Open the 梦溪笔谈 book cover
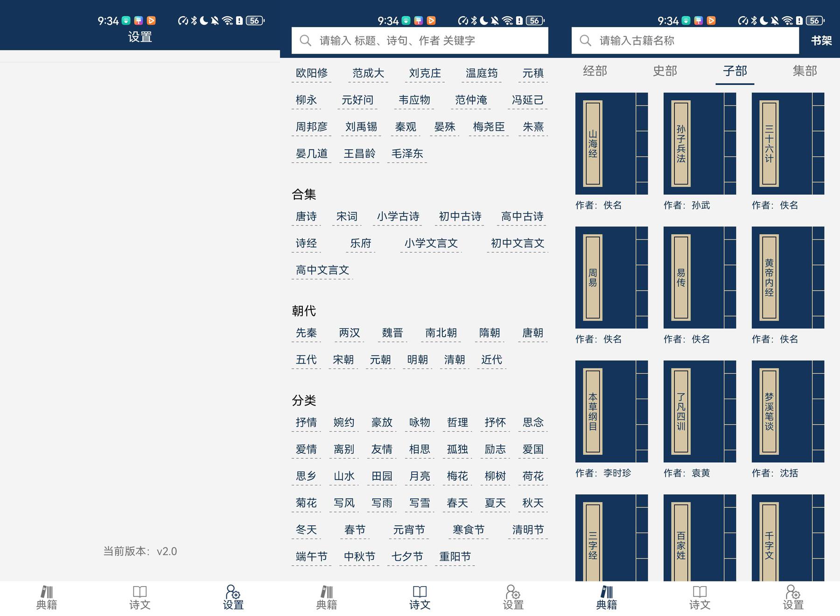840x616 pixels. 788,412
